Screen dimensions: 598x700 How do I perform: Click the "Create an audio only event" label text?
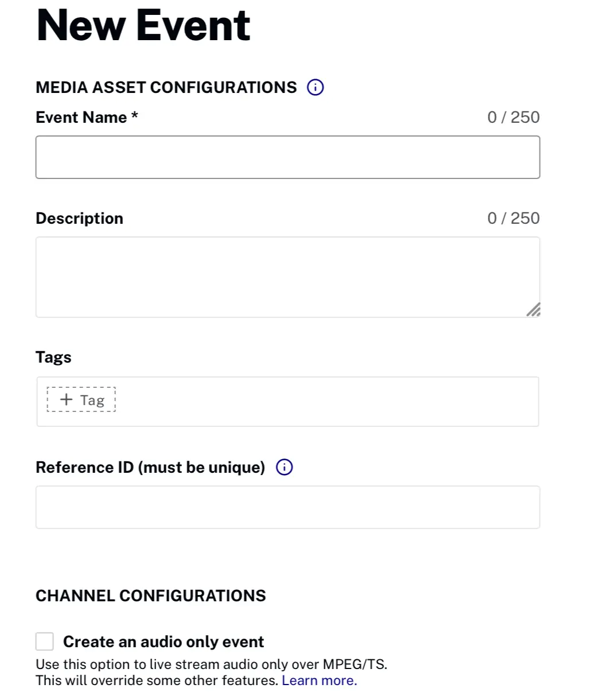164,641
